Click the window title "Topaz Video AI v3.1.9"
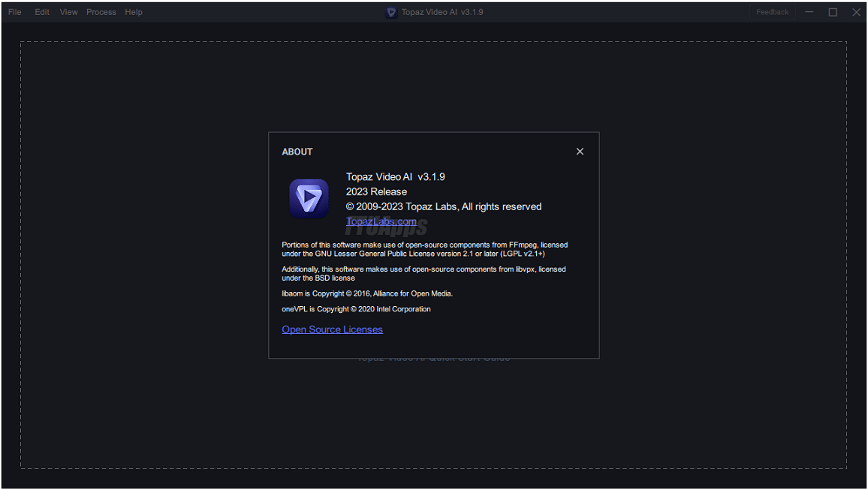This screenshot has width=868, height=490. (442, 12)
